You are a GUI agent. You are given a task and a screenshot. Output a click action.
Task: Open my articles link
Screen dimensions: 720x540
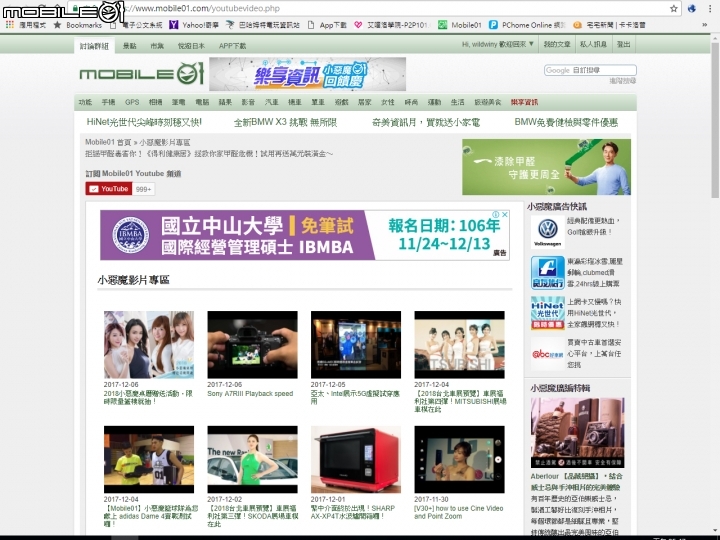click(557, 45)
